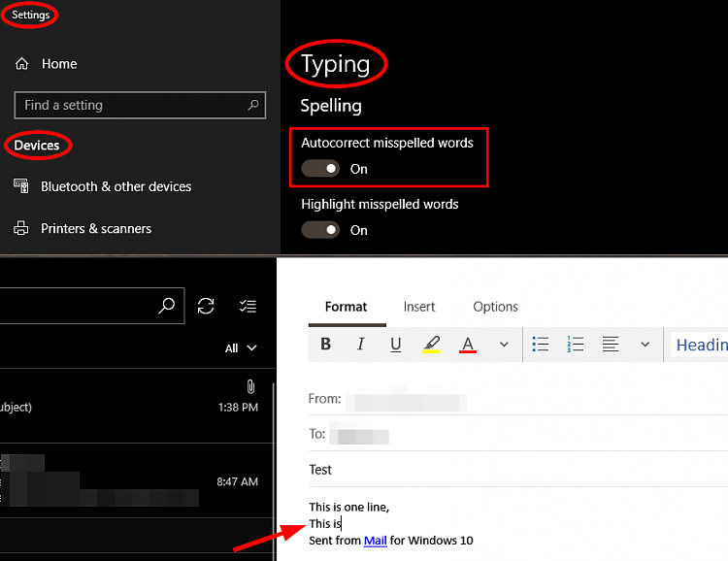
Task: Click the Test subject field
Action: (518, 470)
